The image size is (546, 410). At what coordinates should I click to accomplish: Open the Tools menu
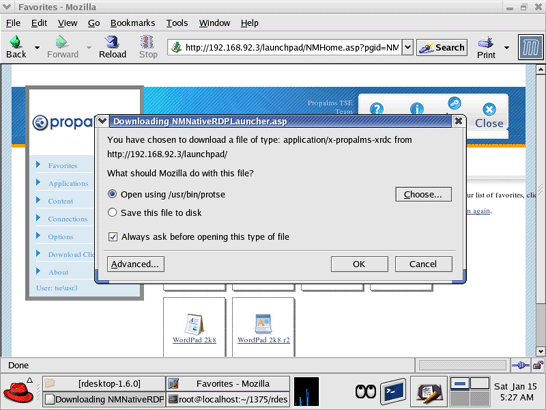177,23
